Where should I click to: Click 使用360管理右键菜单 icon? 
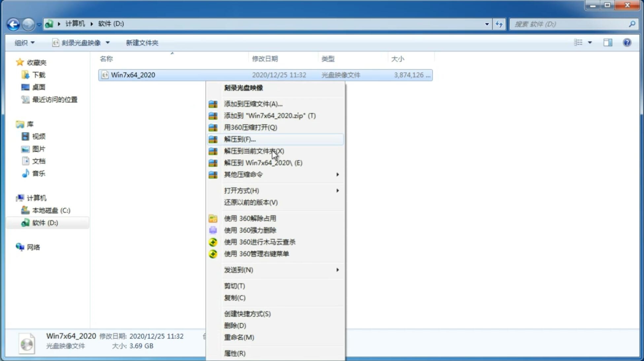[x=213, y=253]
